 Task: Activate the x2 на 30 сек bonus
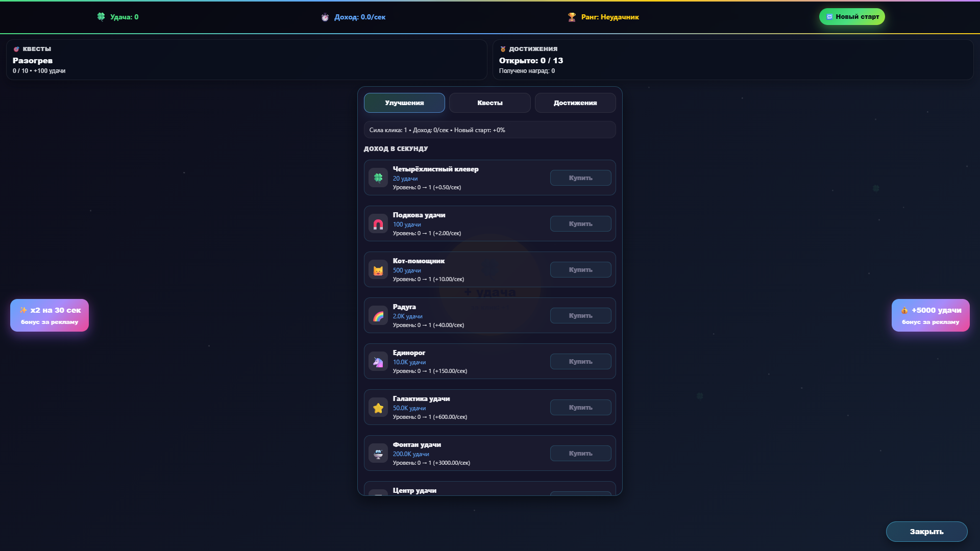coord(49,315)
